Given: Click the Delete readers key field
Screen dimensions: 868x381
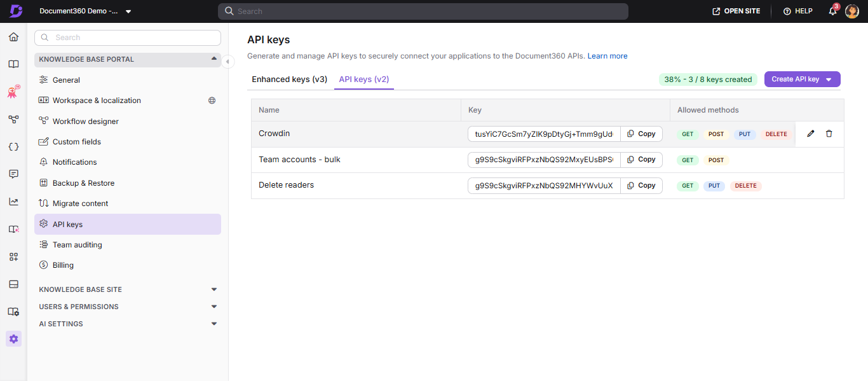Looking at the screenshot, I should pos(544,186).
